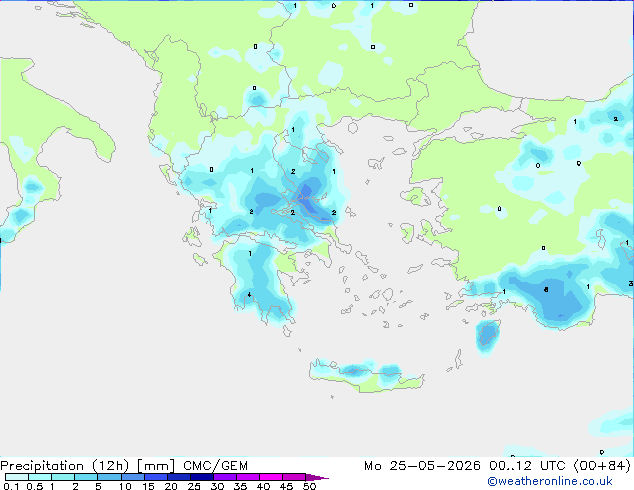Click the 2–5 mm legend swatch
Image resolution: width=634 pixels, height=490 pixels.
(x=86, y=477)
